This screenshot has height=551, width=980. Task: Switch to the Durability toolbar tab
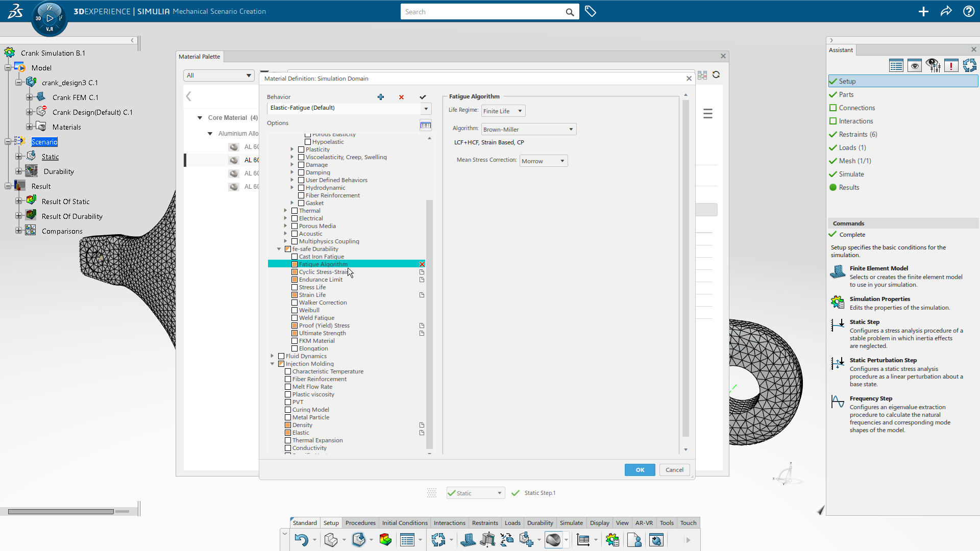coord(540,523)
